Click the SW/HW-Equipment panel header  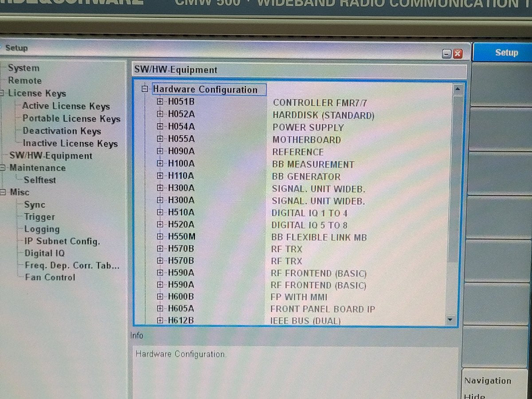299,70
